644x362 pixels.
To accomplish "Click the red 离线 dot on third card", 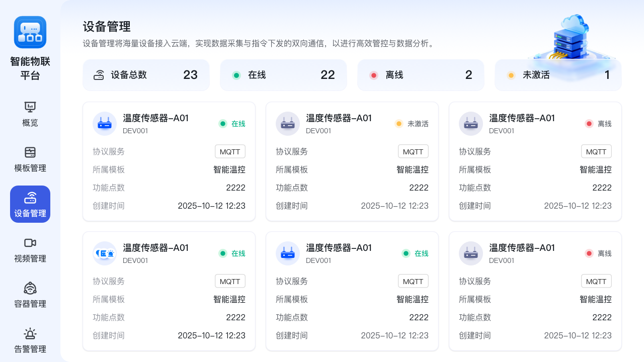I will [589, 123].
